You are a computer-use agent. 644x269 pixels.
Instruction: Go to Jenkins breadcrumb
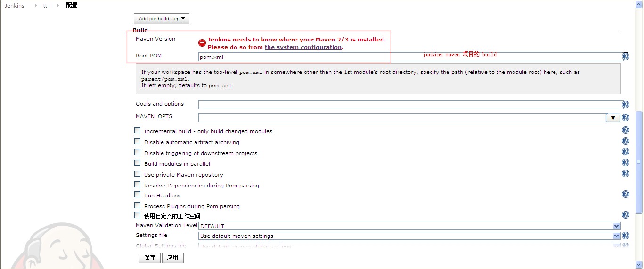click(15, 5)
